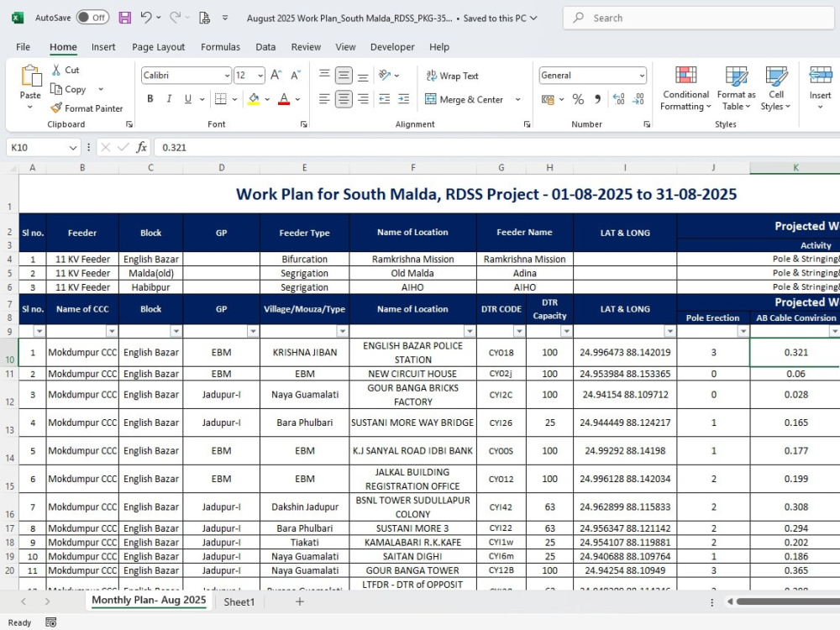Apply Bold formatting
Viewport: 840px width, 630px height.
[x=150, y=99]
